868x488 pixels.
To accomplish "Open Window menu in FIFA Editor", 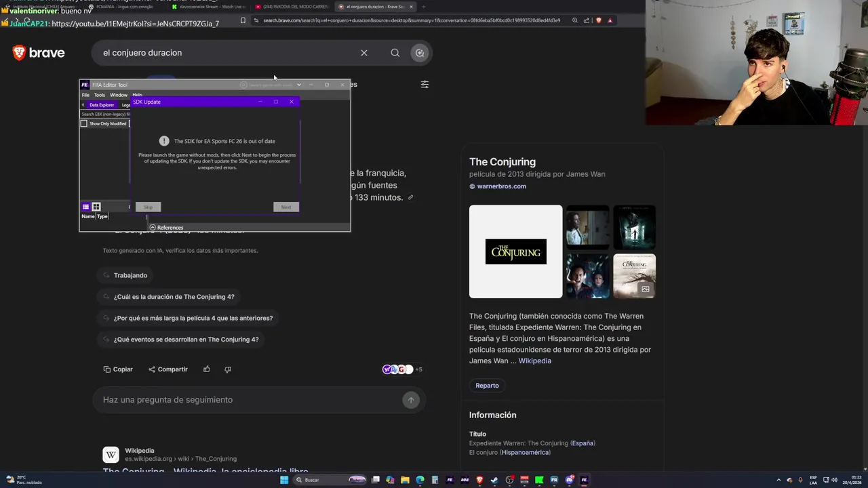I will coord(119,95).
